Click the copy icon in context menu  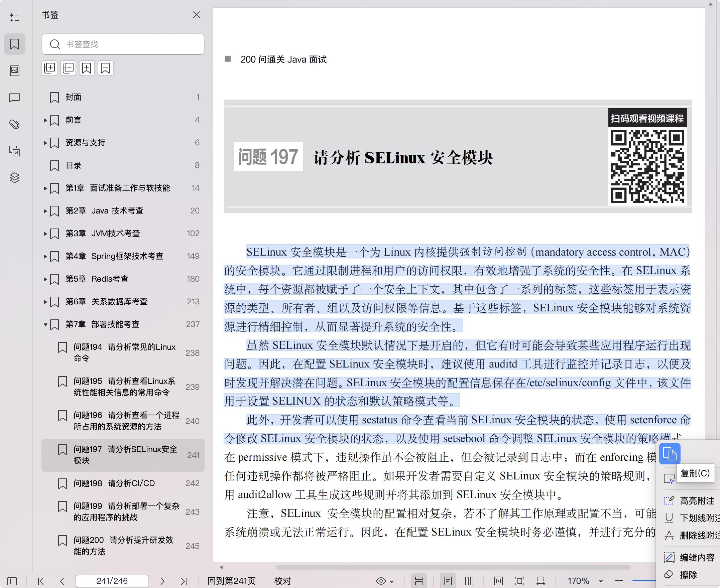pyautogui.click(x=670, y=454)
